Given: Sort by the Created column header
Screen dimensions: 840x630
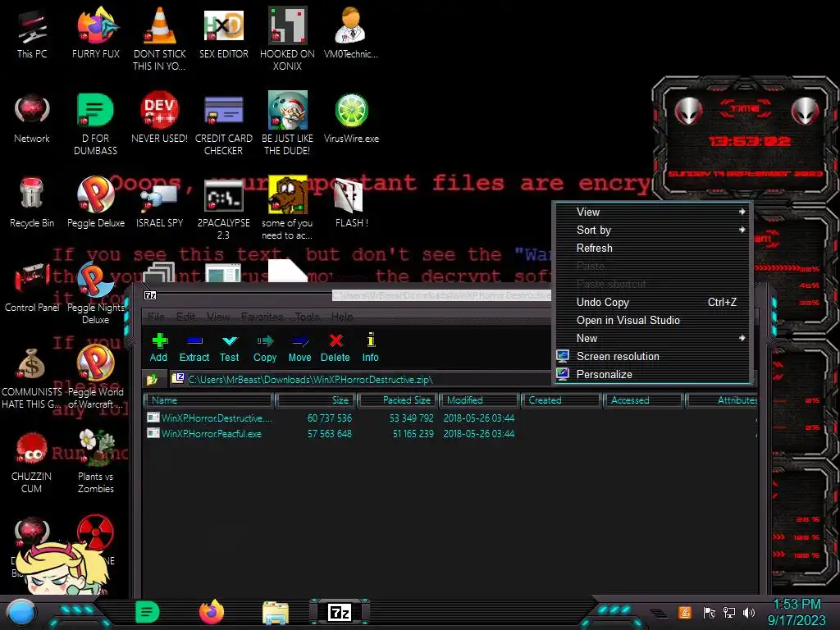Looking at the screenshot, I should [x=561, y=400].
